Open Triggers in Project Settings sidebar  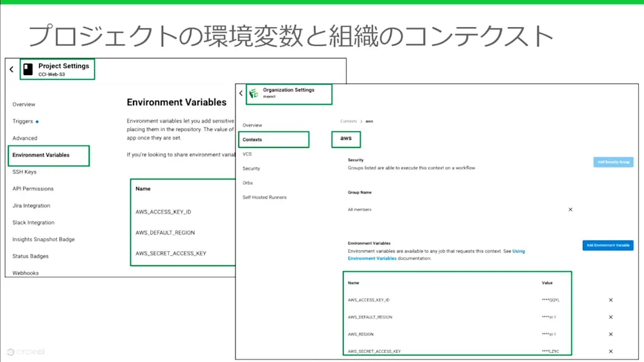22,121
